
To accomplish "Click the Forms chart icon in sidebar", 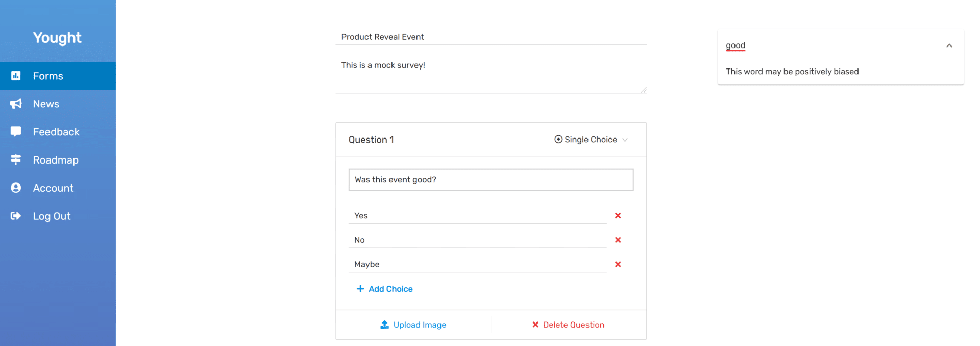I will coord(16,76).
